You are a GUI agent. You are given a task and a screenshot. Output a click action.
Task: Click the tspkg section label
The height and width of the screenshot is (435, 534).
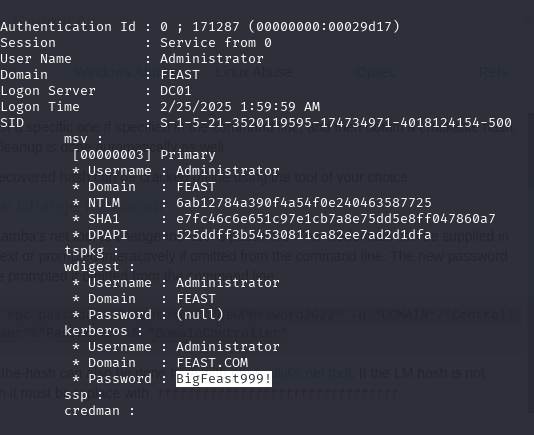point(84,251)
